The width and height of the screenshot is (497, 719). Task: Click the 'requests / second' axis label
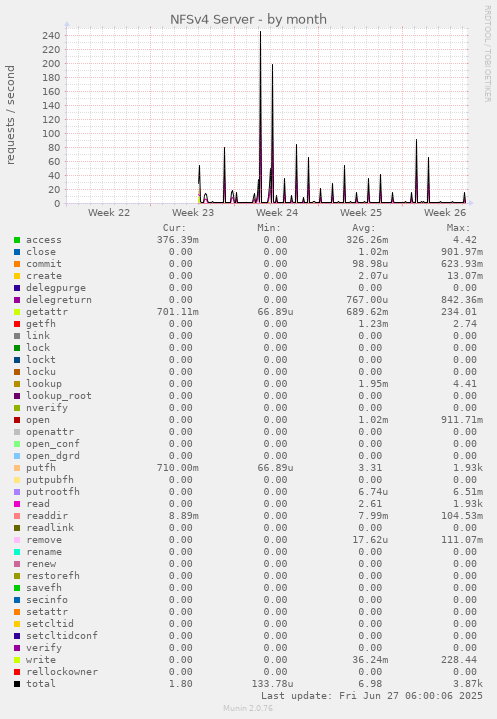pos(10,115)
